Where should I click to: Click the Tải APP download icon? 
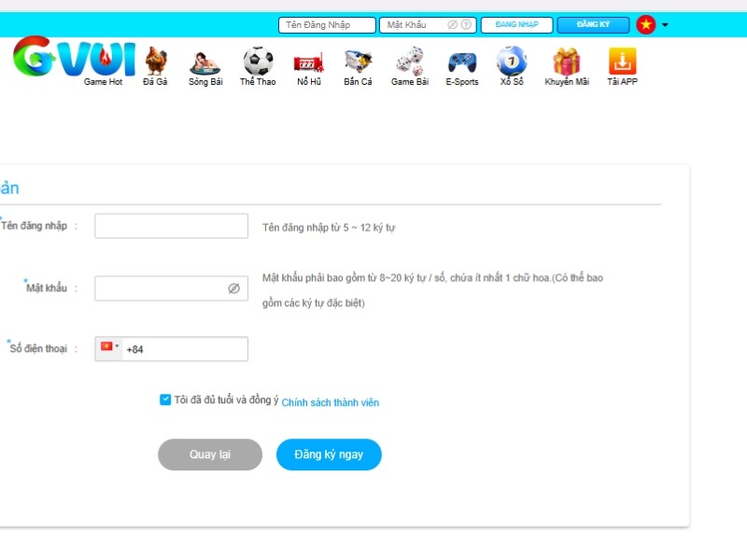click(622, 61)
